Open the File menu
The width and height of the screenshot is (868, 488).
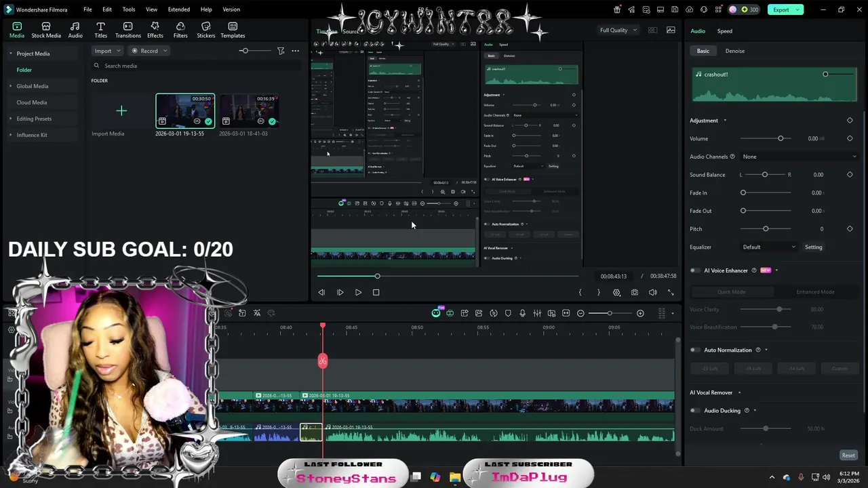click(87, 9)
